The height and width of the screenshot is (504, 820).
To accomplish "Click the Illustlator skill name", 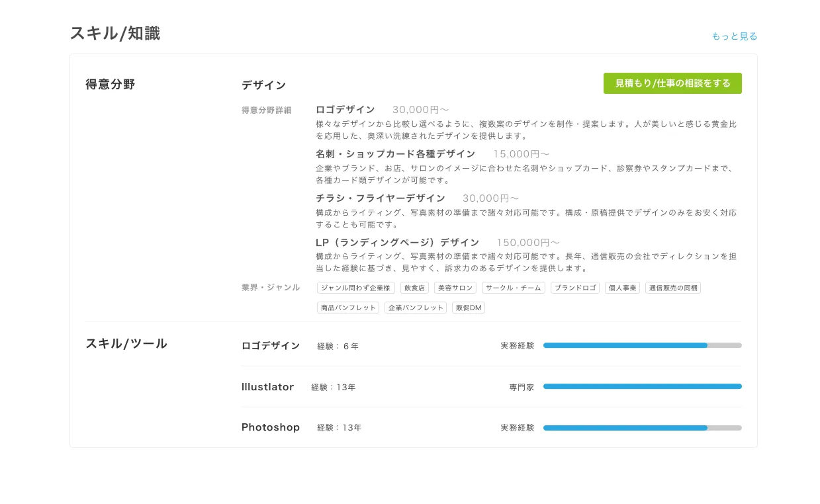I will [x=267, y=387].
